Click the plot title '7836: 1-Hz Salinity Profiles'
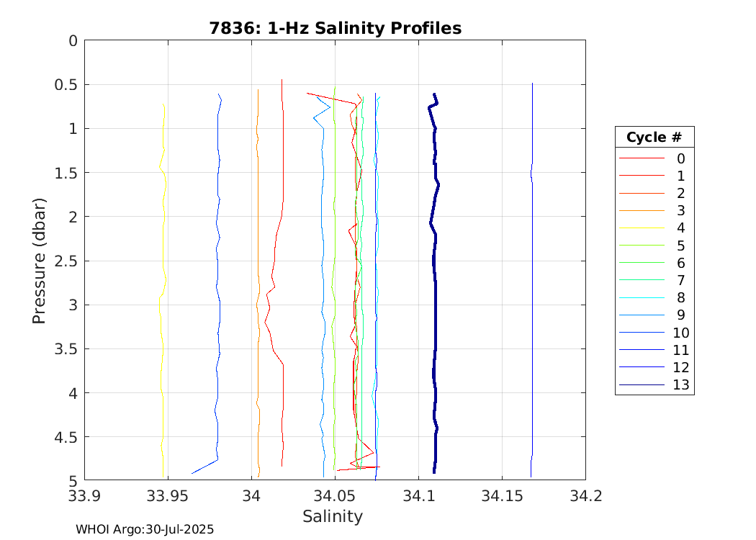Image resolution: width=756 pixels, height=540 pixels. click(335, 28)
